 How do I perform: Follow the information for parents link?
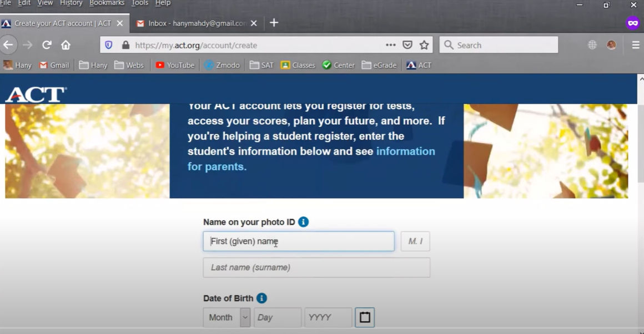point(311,159)
